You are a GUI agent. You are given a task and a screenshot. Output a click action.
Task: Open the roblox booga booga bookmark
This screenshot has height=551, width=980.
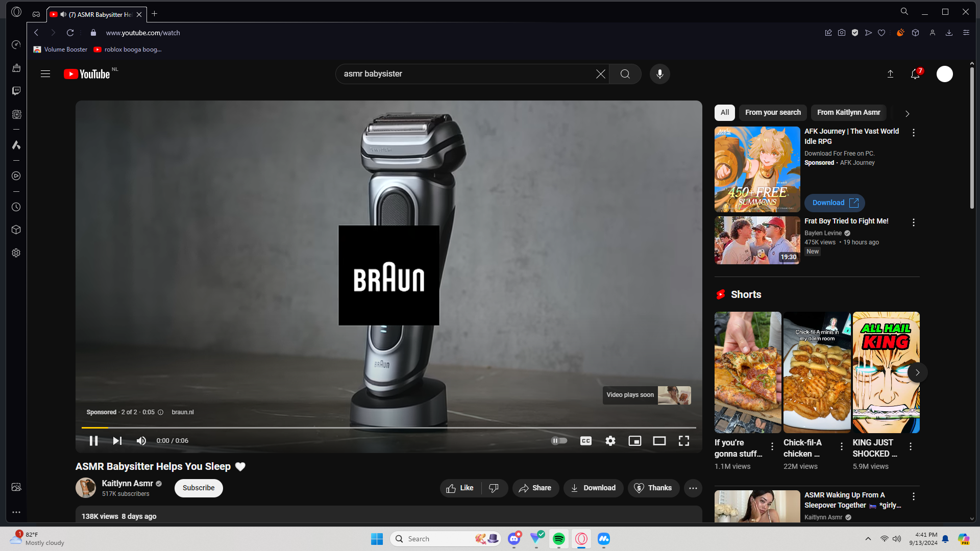click(128, 49)
